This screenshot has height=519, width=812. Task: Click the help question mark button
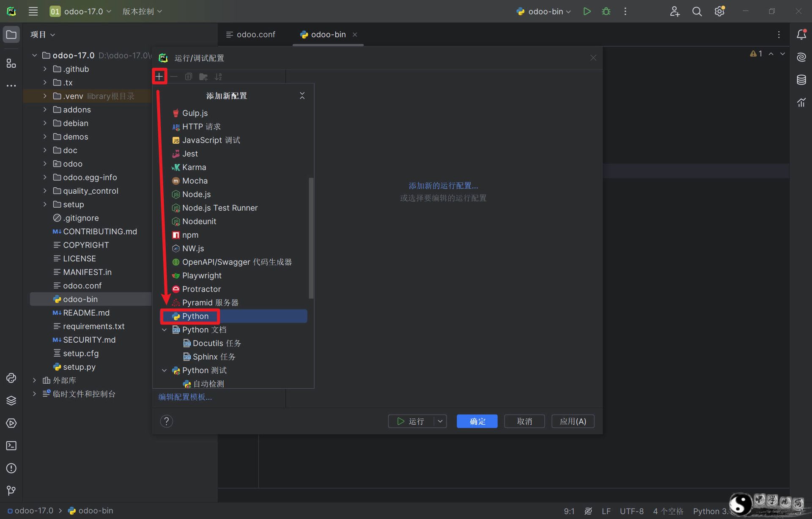tap(166, 421)
